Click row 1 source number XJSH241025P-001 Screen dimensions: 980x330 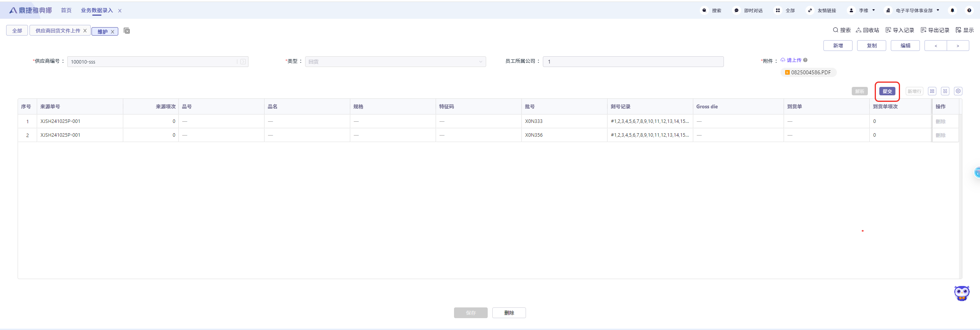[60, 121]
